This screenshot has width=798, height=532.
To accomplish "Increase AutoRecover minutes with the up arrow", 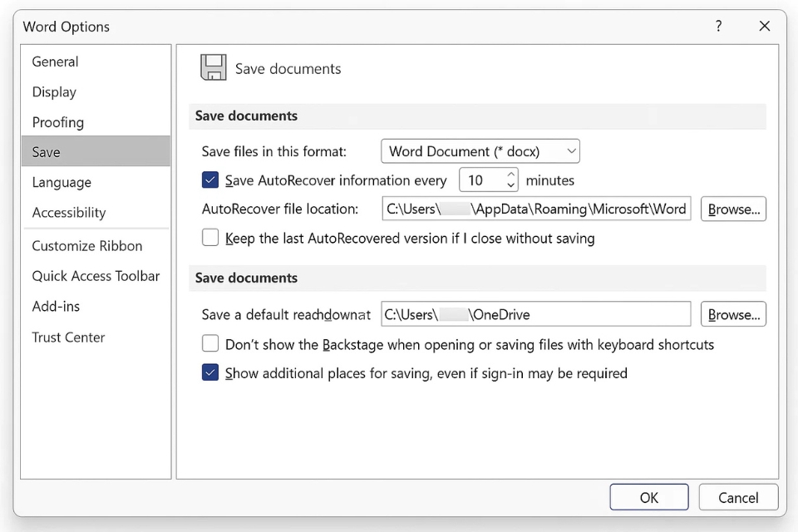I will (x=512, y=175).
